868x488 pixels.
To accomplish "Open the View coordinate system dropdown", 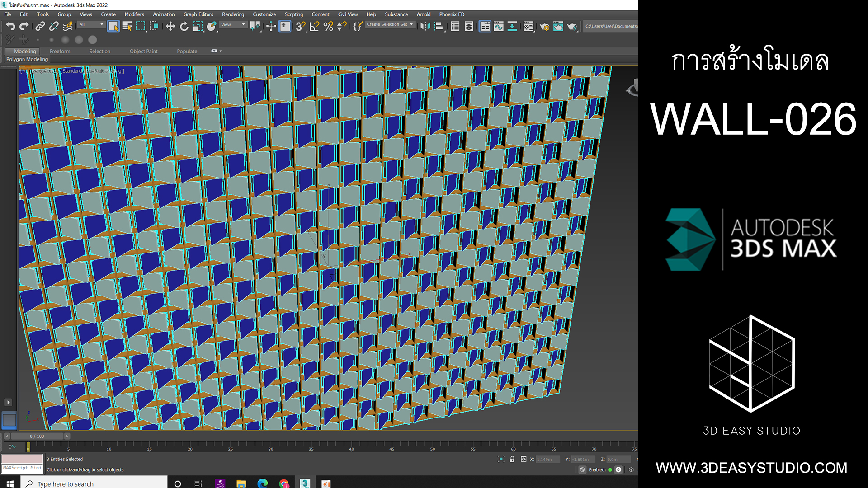I will point(233,25).
